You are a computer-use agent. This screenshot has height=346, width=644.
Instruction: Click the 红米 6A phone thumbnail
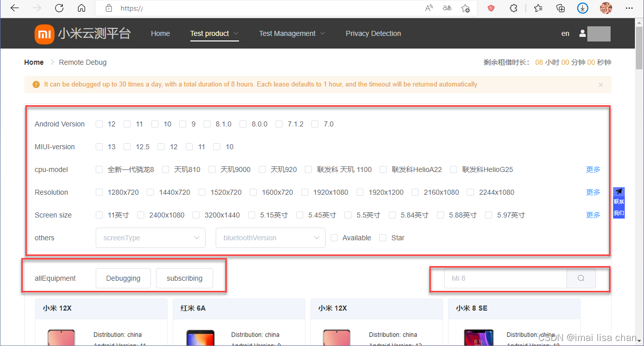click(200, 338)
